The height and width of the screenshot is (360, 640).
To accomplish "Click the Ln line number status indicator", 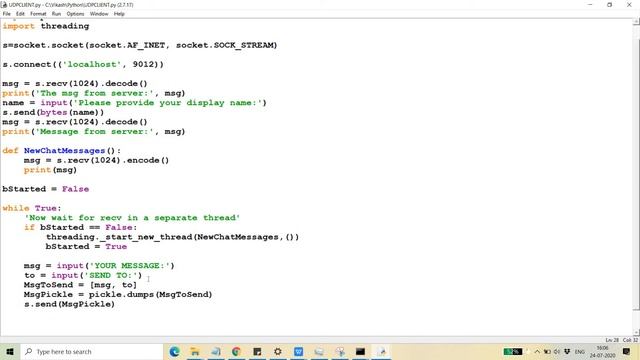I will [x=612, y=340].
